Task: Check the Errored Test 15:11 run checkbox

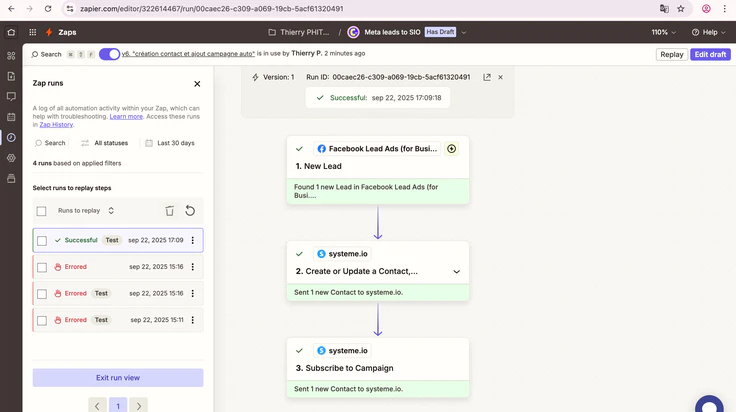Action: [x=42, y=321]
